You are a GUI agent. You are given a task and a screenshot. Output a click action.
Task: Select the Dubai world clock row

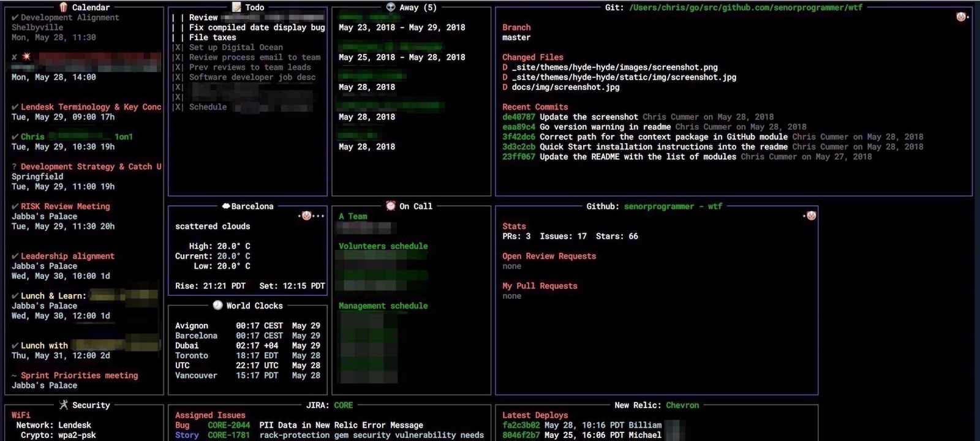coord(247,345)
